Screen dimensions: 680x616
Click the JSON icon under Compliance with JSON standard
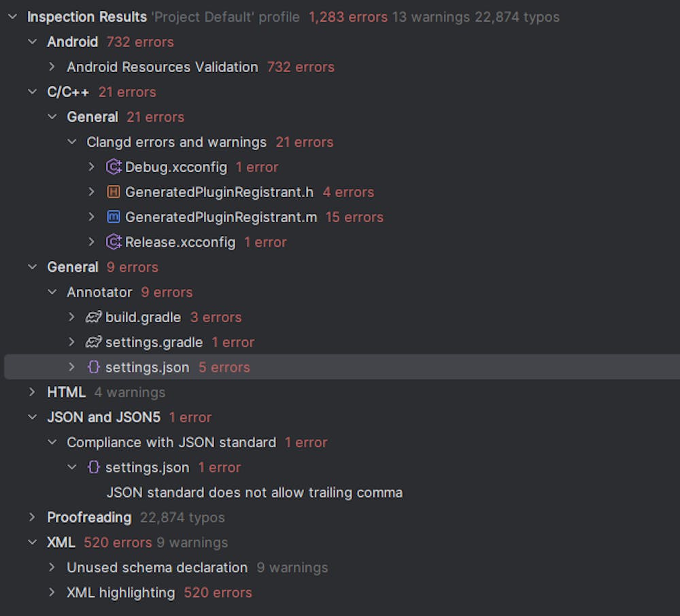(93, 467)
